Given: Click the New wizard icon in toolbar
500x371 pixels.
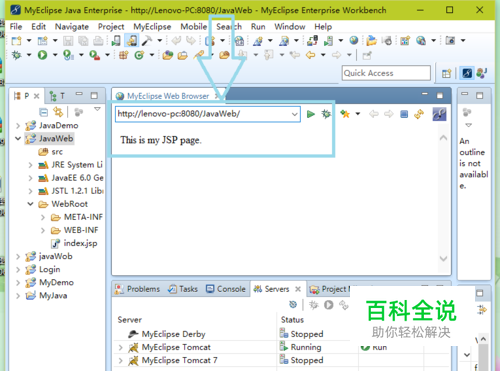Looking at the screenshot, I should 16,41.
